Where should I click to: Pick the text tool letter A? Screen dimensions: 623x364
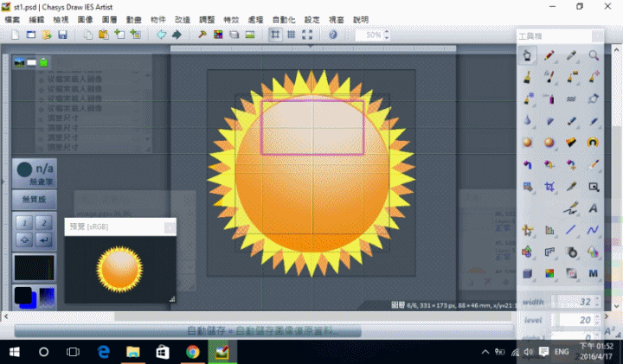pyautogui.click(x=594, y=208)
